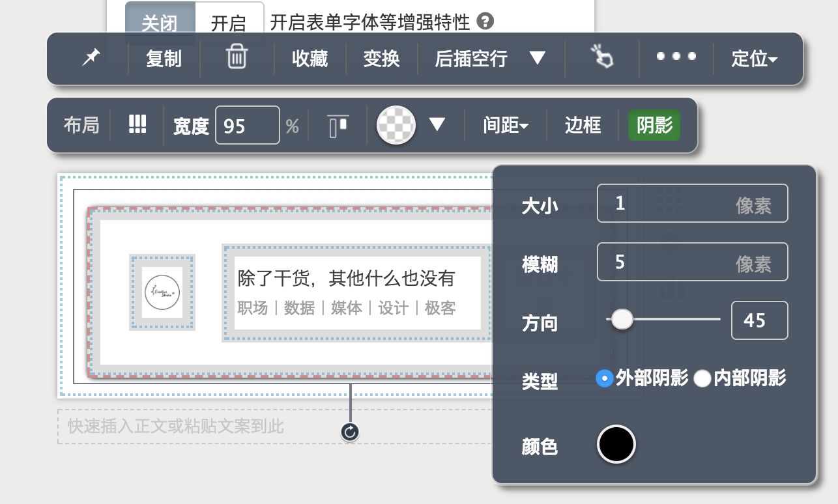Click the 开启表单字体等增强特性 label
Image resolution: width=838 pixels, height=504 pixels.
pyautogui.click(x=370, y=23)
